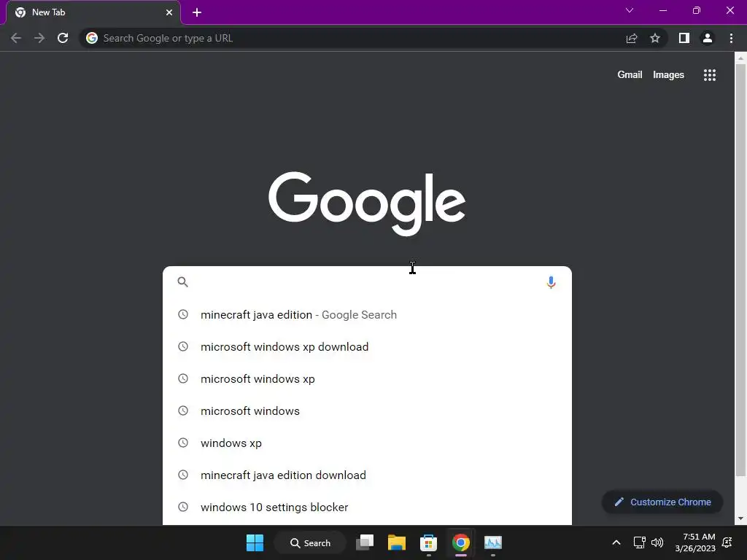747x560 pixels.
Task: Open Task View on the taskbar
Action: click(x=365, y=542)
